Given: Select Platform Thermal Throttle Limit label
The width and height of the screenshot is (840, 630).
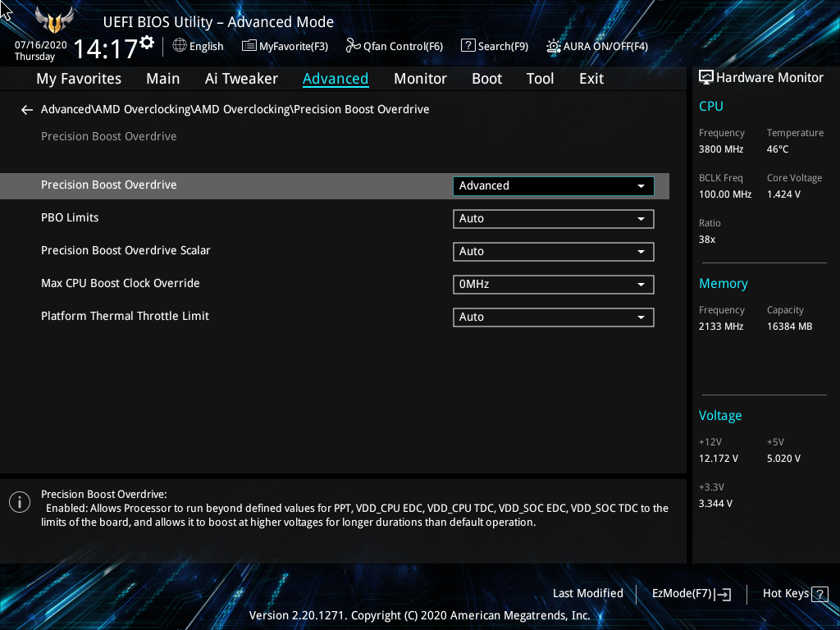Looking at the screenshot, I should click(x=125, y=316).
